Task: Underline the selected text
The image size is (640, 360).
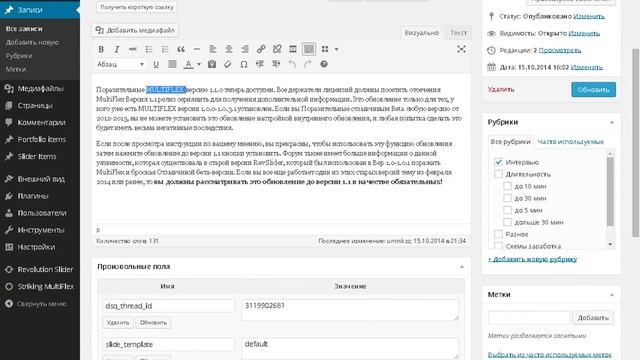Action: tap(156, 64)
